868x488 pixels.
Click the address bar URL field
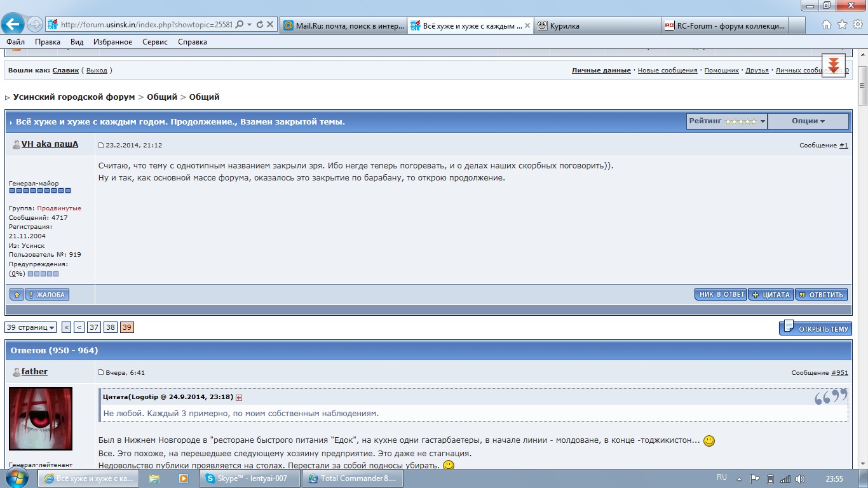click(x=145, y=25)
